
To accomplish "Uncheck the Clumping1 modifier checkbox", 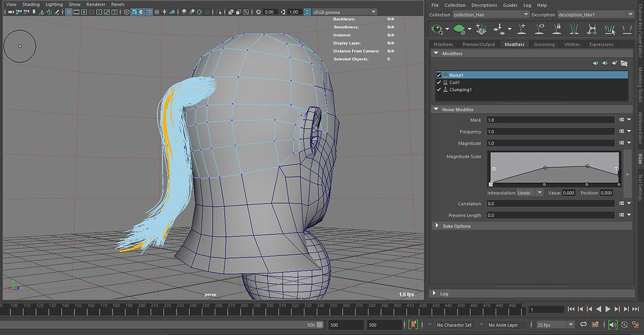I will (x=438, y=89).
